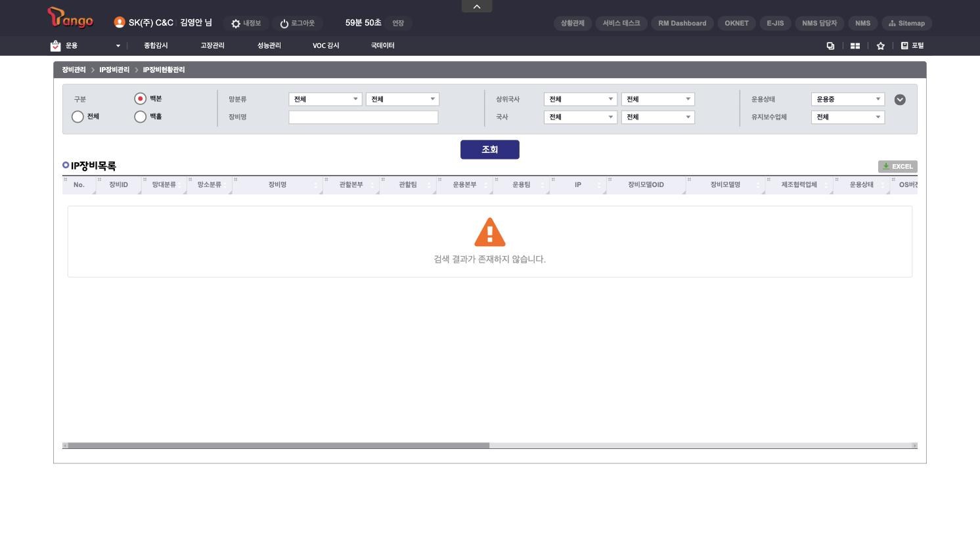Open 서비스 데스크 link
The width and height of the screenshot is (980, 533).
point(621,23)
